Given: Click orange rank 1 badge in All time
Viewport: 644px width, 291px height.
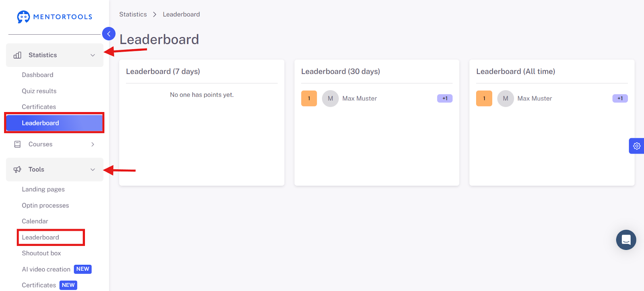Looking at the screenshot, I should coord(484,98).
